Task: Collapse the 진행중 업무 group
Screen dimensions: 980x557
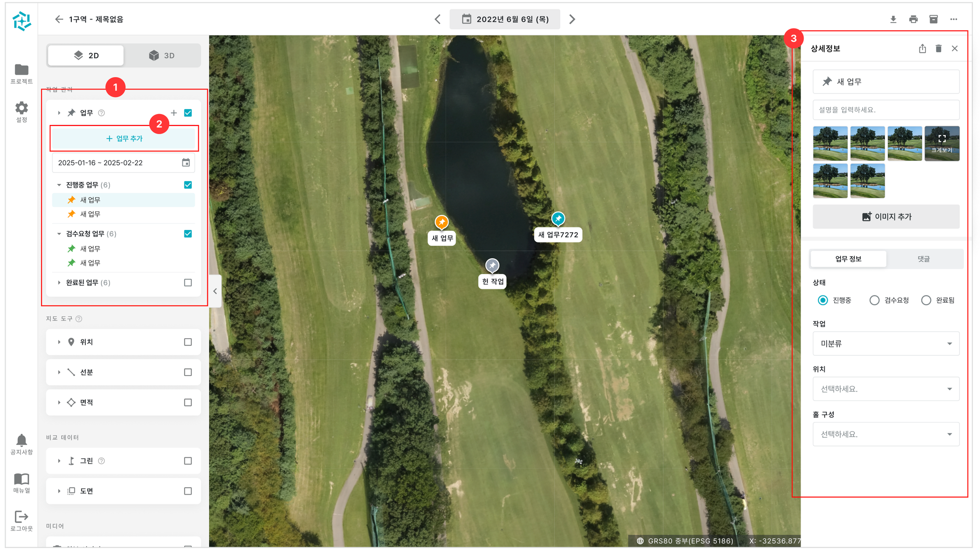Action: click(59, 185)
